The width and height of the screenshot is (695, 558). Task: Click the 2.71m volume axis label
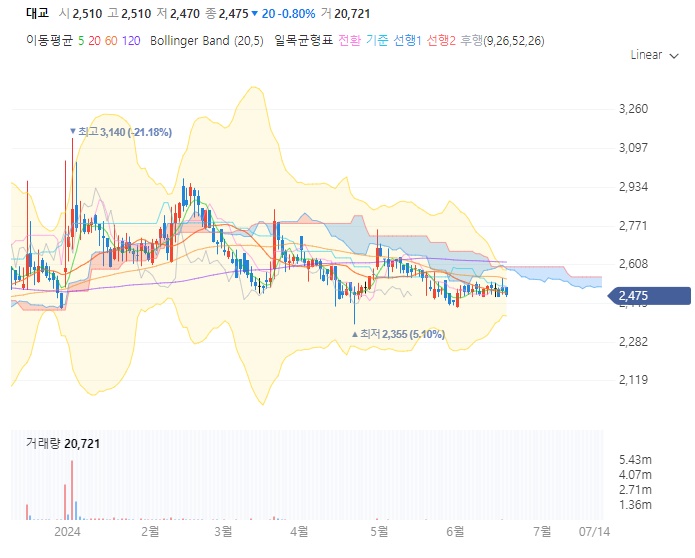tap(636, 490)
